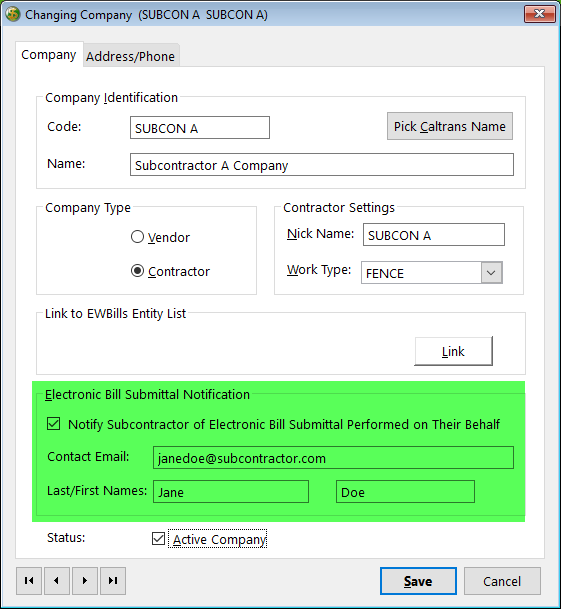561x609 pixels.
Task: Uncheck the Active Company checkbox
Action: point(158,539)
